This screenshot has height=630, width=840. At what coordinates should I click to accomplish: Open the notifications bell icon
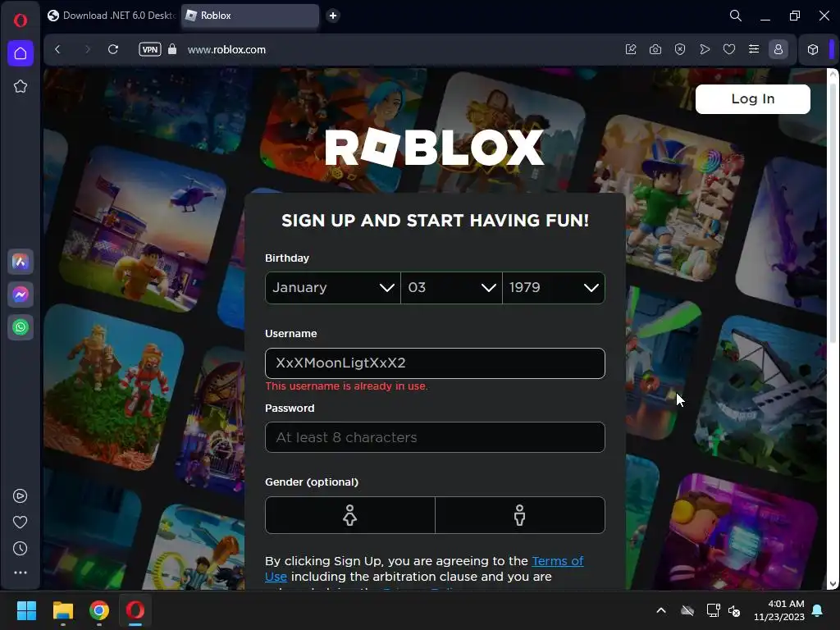click(818, 610)
